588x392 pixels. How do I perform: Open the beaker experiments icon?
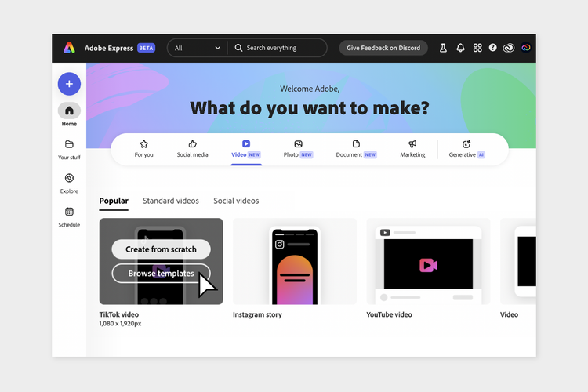pyautogui.click(x=443, y=48)
